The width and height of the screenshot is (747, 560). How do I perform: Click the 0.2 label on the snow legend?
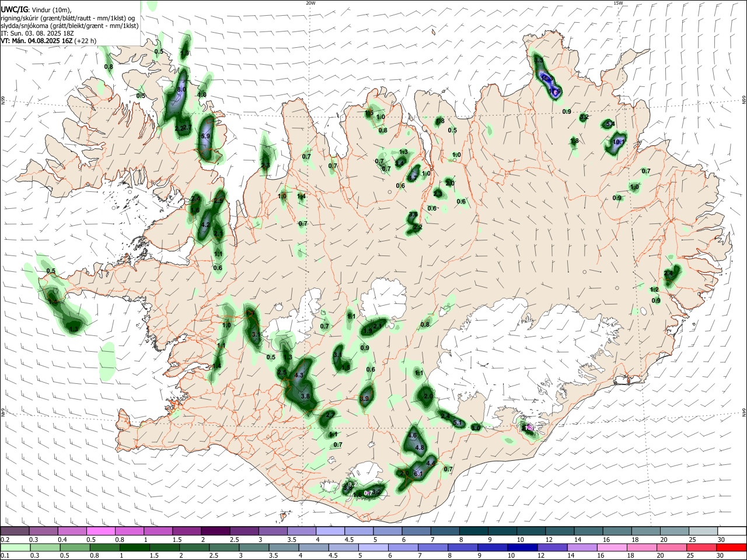point(5,540)
